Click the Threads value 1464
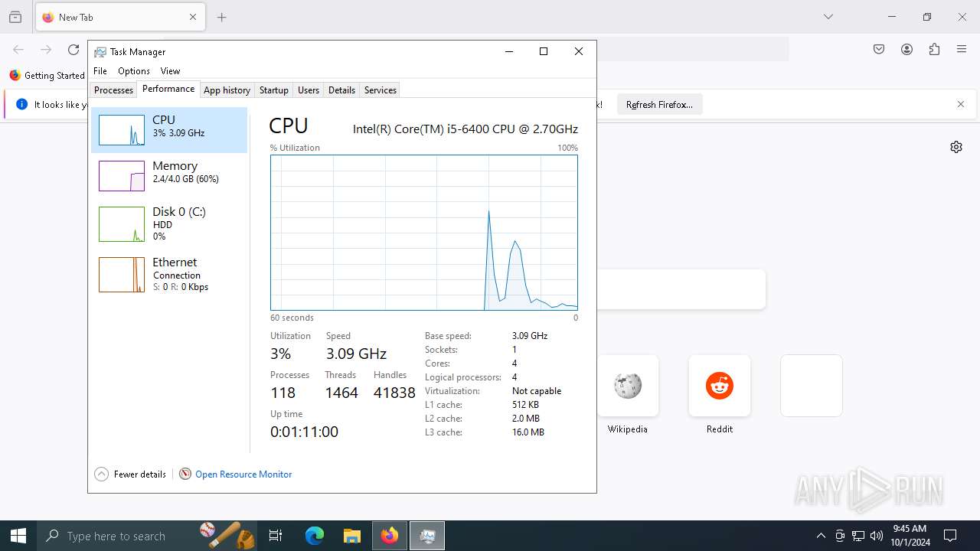Viewport: 980px width, 551px height. click(341, 393)
